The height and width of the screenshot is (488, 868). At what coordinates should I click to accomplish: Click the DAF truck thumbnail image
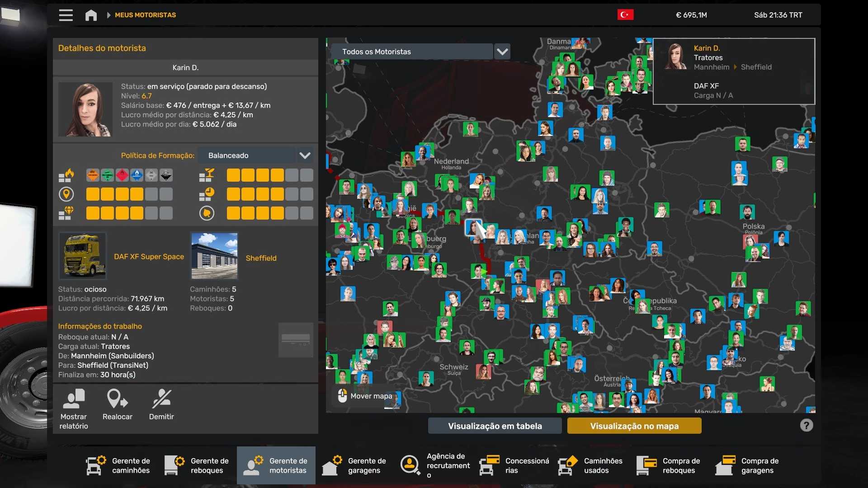[x=82, y=256]
